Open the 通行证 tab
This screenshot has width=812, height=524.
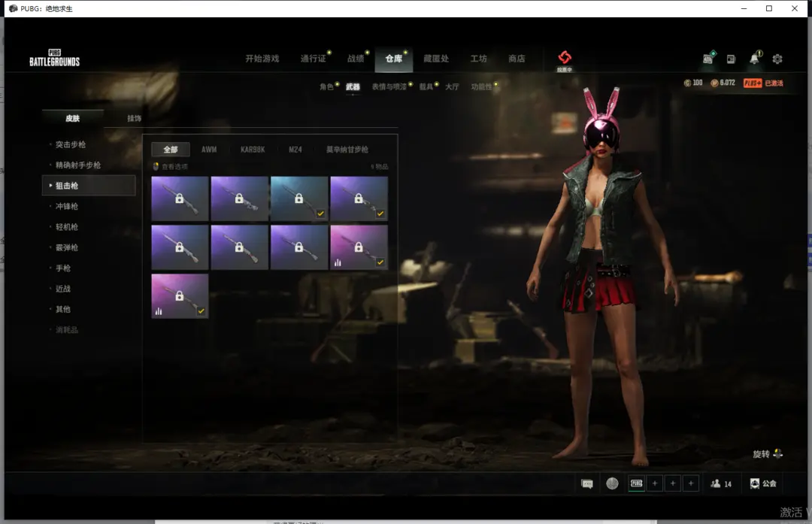pyautogui.click(x=314, y=59)
